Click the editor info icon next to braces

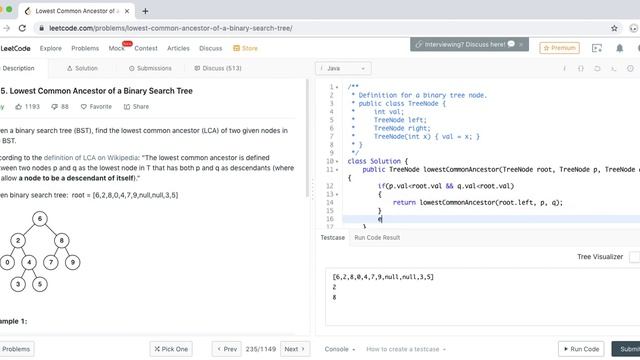[564, 69]
